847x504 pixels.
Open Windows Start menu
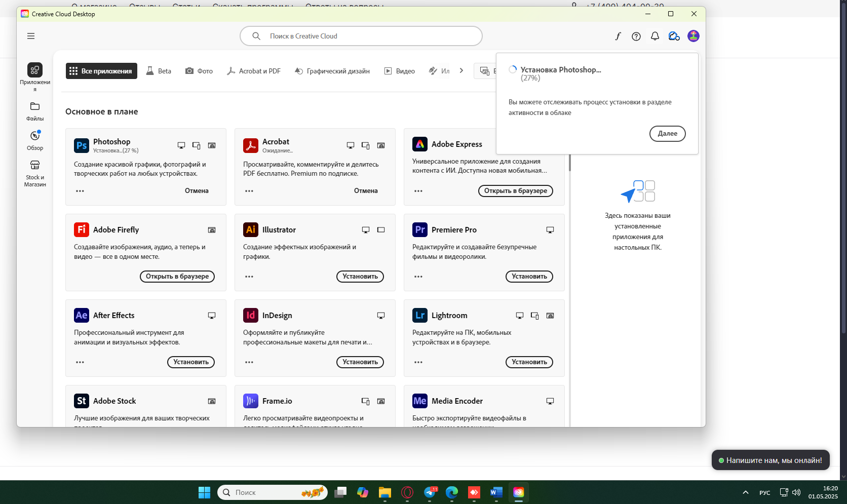coord(204,492)
